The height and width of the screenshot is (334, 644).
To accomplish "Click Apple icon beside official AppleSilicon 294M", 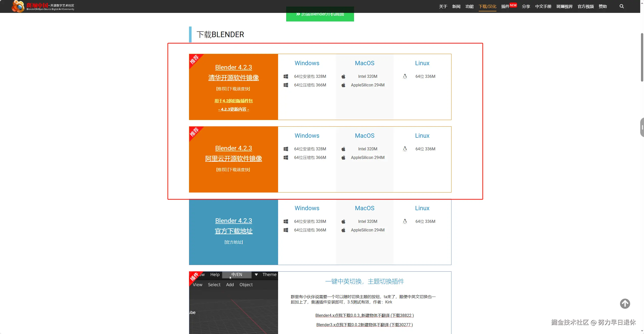I will pos(343,230).
